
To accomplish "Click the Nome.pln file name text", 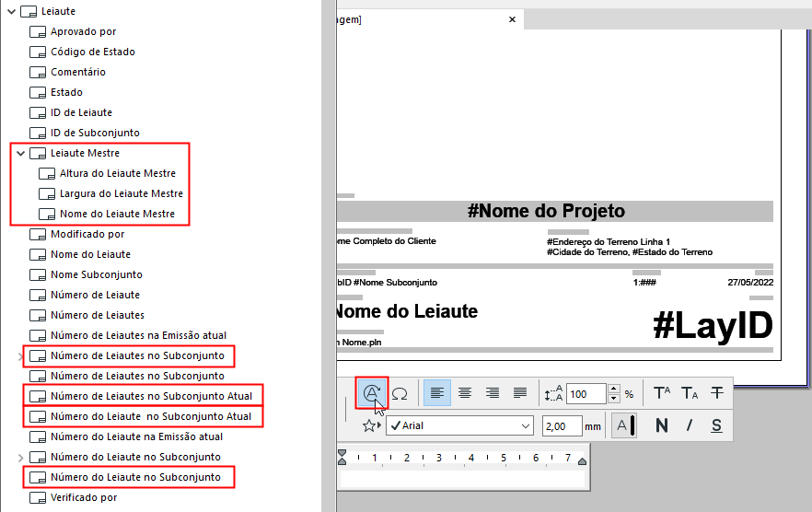I will [362, 343].
